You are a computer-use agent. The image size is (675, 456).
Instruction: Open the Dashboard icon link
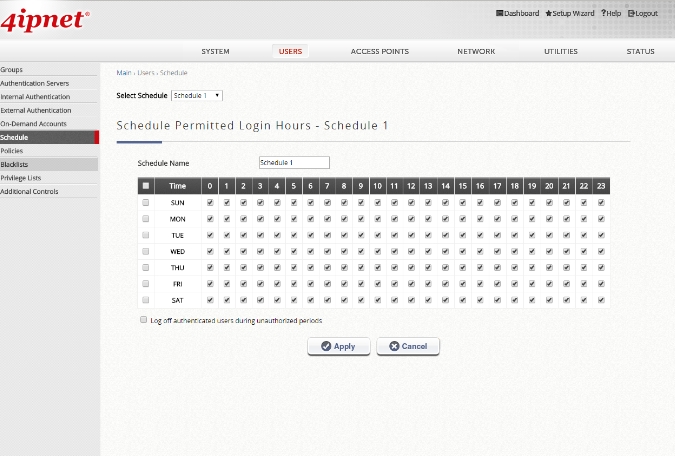tap(500, 13)
